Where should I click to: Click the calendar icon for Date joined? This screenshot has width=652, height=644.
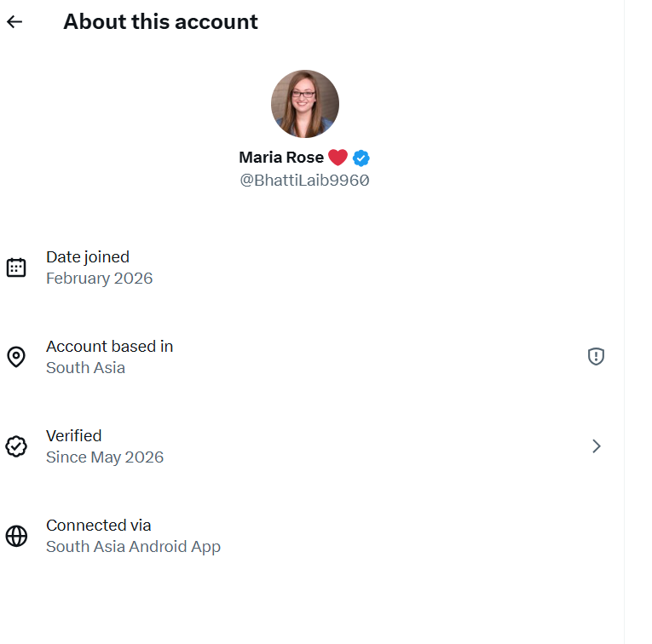[16, 267]
